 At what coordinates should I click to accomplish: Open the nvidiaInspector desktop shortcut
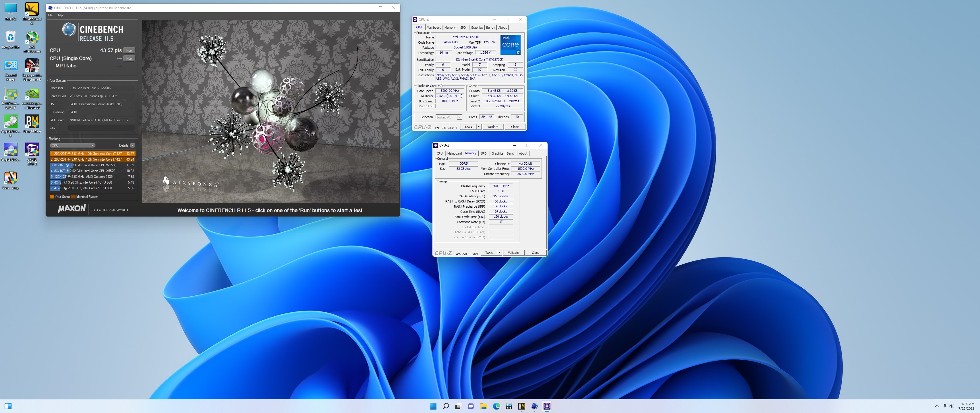(x=32, y=98)
